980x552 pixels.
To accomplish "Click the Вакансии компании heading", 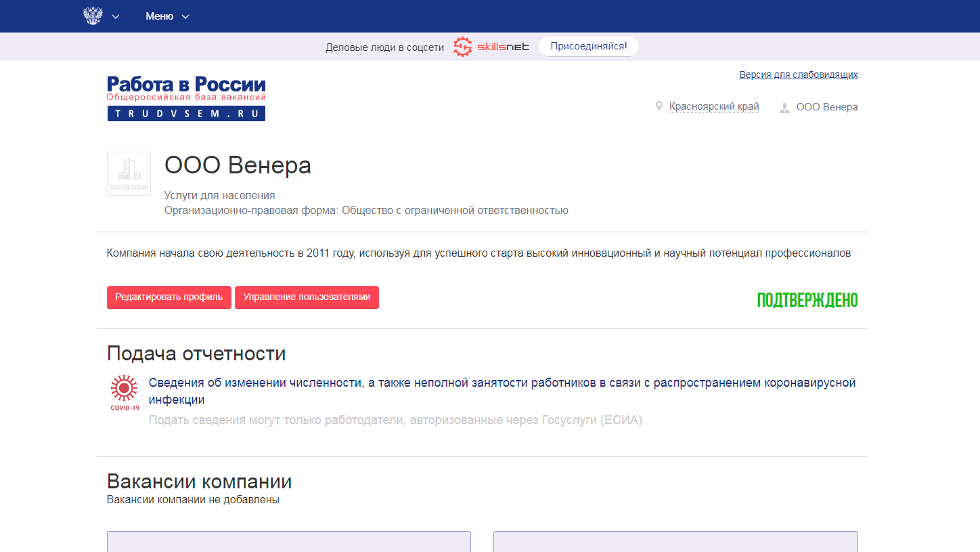I will click(200, 482).
